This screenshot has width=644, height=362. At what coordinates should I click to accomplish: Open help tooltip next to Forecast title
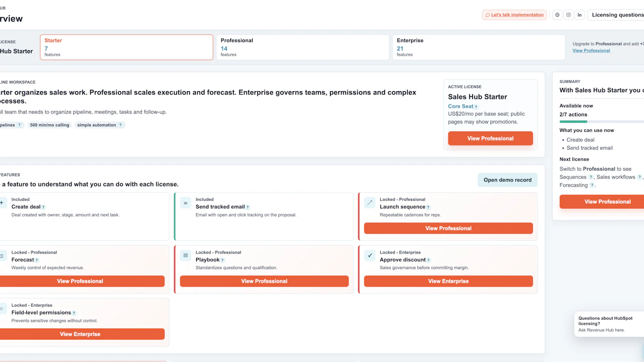37,260
